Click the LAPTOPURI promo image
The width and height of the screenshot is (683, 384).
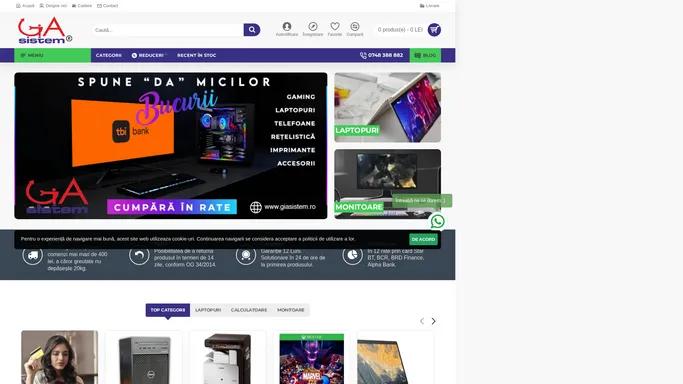388,107
